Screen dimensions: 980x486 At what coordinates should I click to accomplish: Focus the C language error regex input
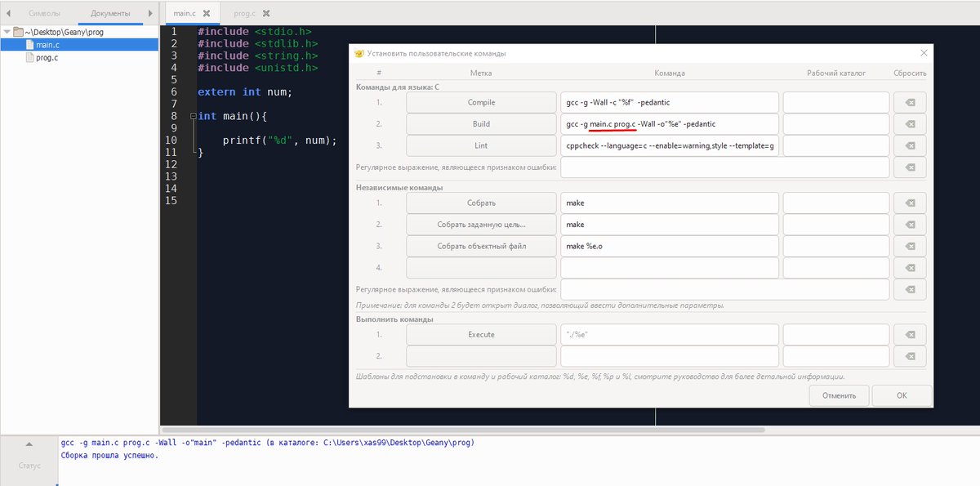tap(724, 167)
